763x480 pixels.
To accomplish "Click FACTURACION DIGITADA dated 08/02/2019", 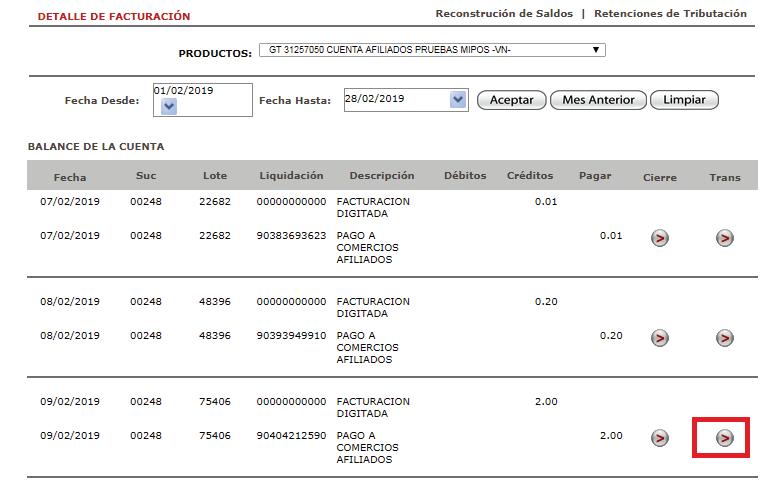I will click(373, 307).
